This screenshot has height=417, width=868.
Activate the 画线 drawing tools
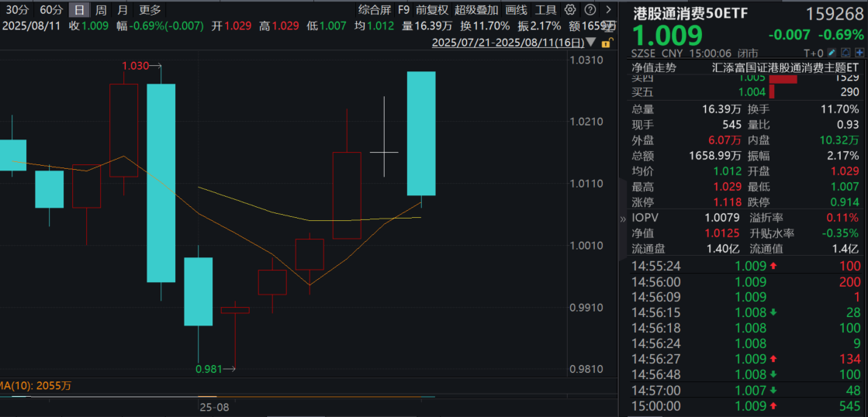516,10
